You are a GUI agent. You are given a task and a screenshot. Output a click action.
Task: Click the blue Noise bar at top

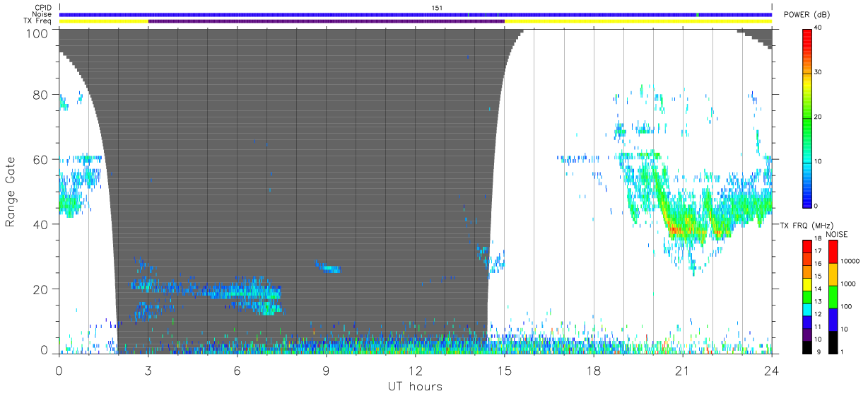pyautogui.click(x=416, y=14)
